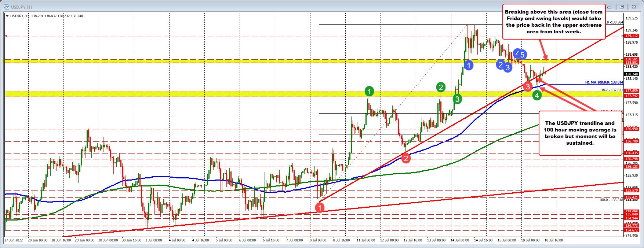Click the 38.2 - 137.831 Fibonacci label

tap(612, 90)
